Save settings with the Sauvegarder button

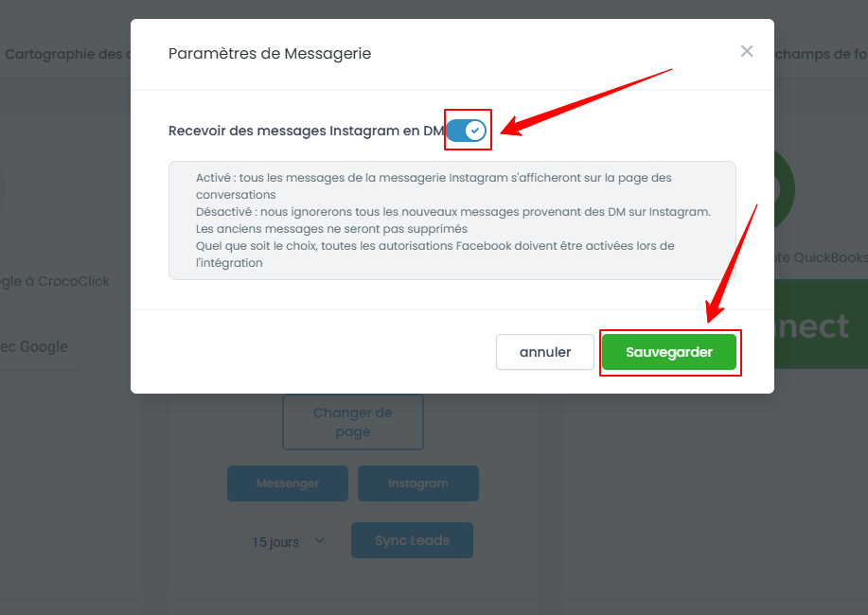(x=668, y=352)
